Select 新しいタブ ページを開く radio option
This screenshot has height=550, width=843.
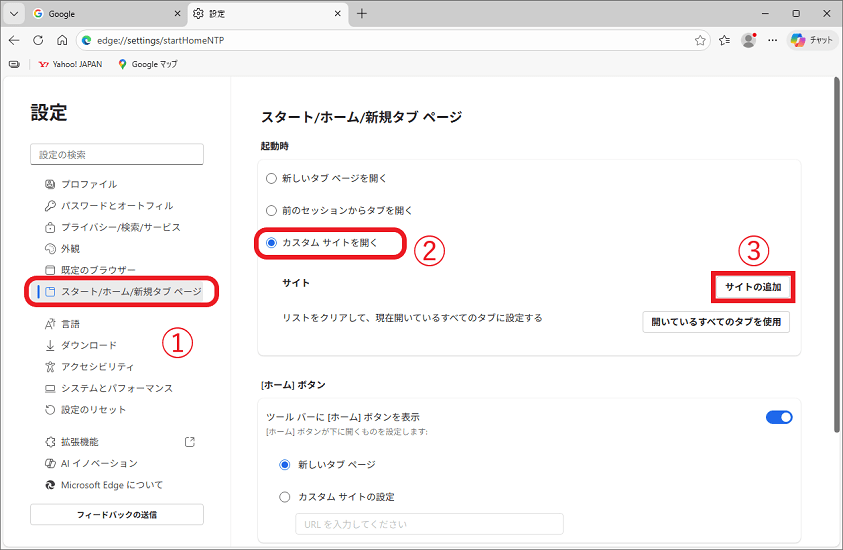pos(271,178)
